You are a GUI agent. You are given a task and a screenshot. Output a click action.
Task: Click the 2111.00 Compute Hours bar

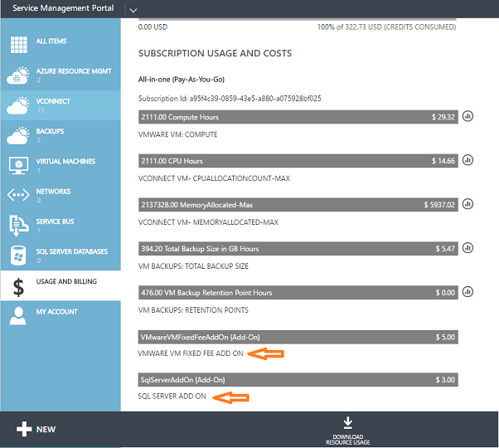pyautogui.click(x=298, y=117)
